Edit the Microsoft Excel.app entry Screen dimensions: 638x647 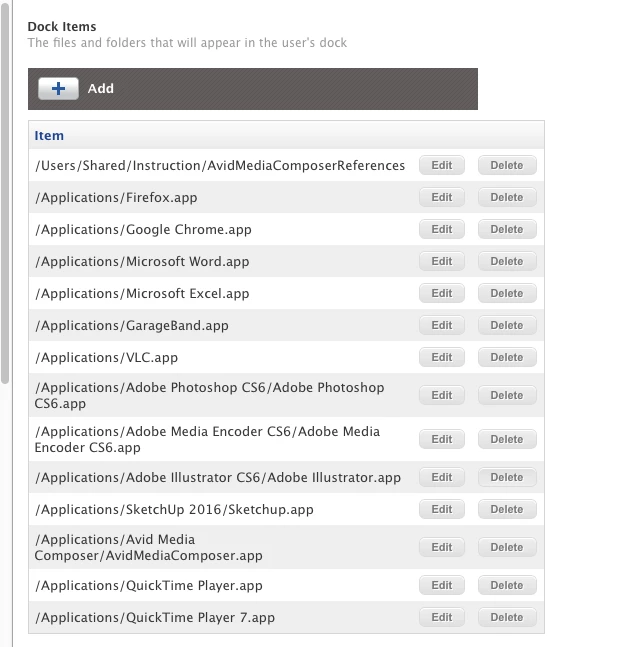(x=442, y=293)
